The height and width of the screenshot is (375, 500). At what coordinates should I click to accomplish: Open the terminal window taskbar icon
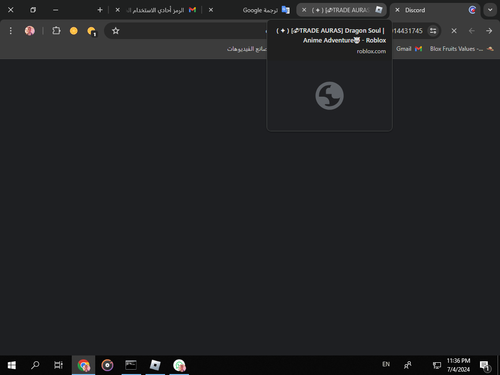coord(131,365)
